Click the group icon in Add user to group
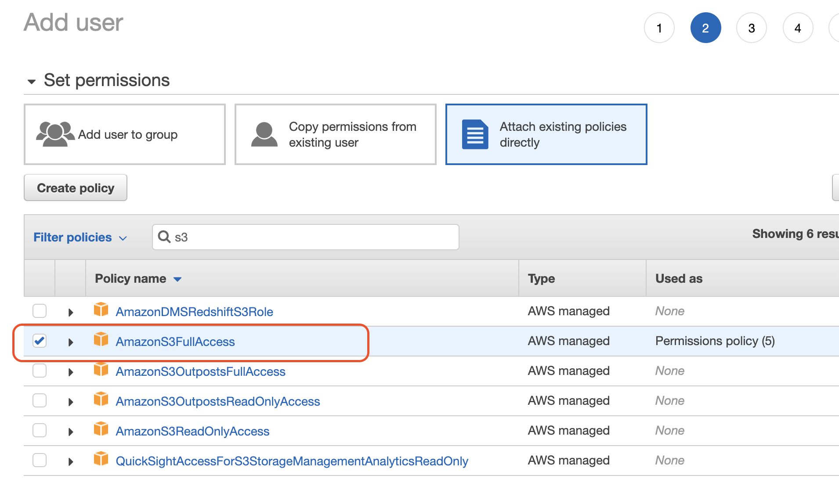Viewport: 839px width, 504px height. click(55, 134)
